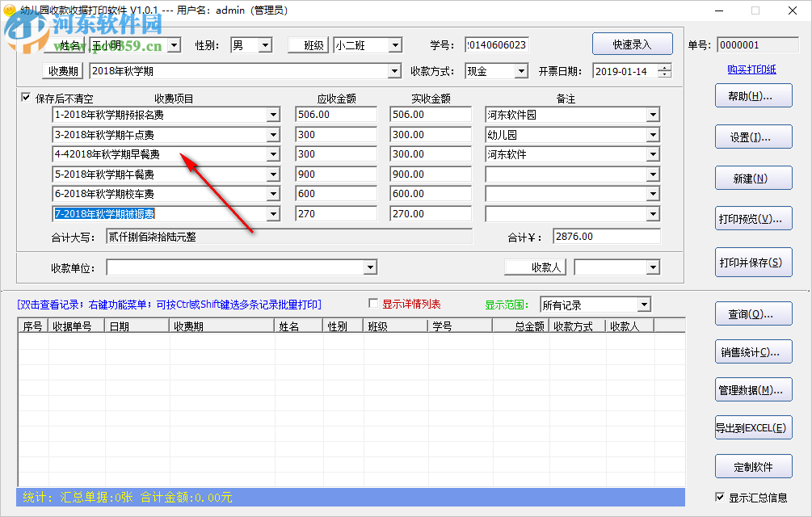This screenshot has width=812, height=517.
Task: Click the 收款人 button
Action: point(536,267)
